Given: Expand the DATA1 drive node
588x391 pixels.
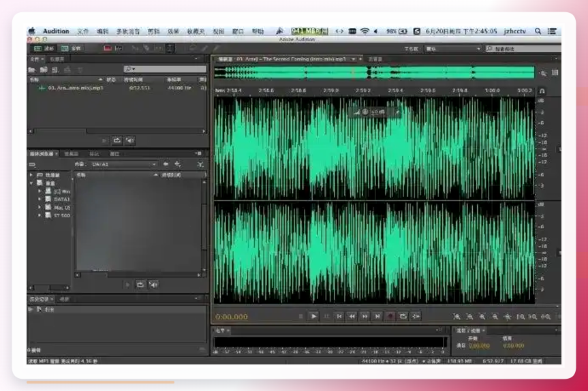Looking at the screenshot, I should [x=40, y=199].
